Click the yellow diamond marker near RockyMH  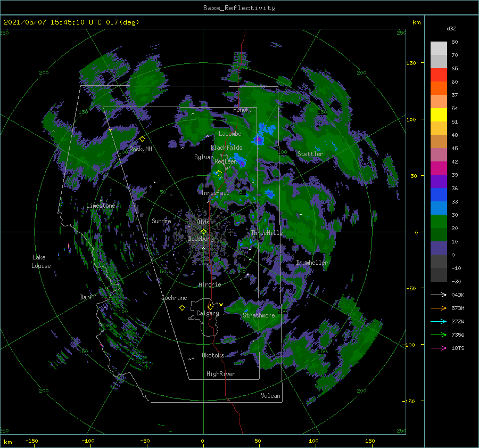142,139
